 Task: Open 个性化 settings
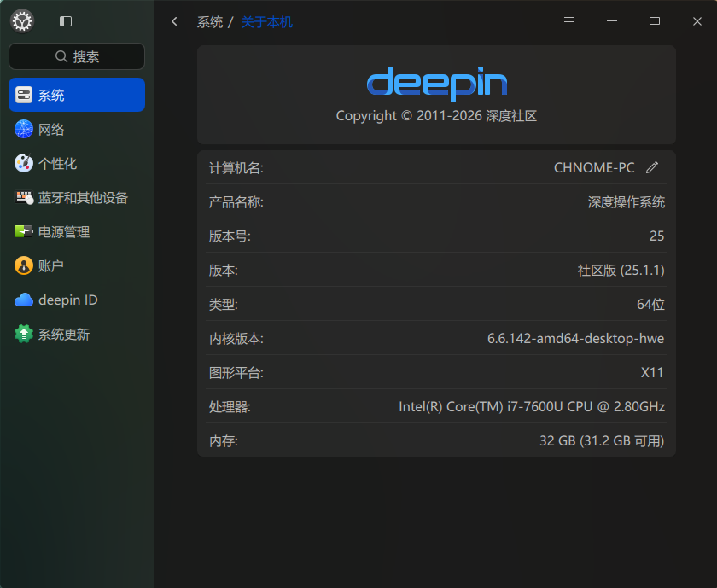(x=77, y=163)
